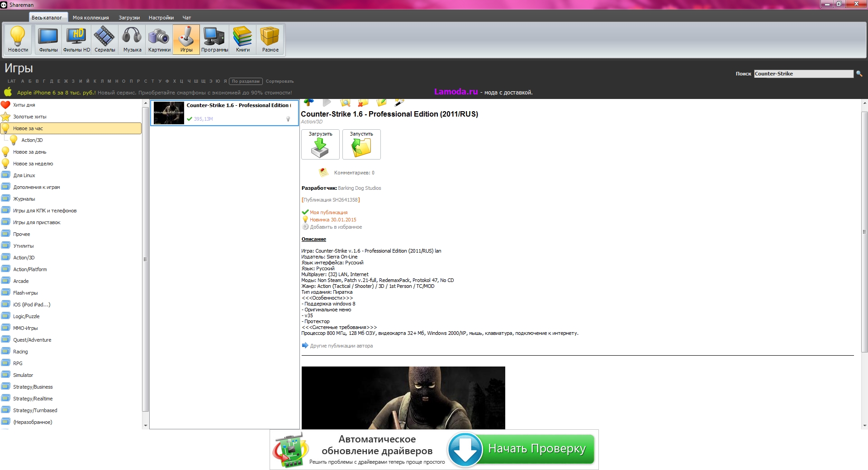Screen dimensions: 868x470
Task: Open the Музыка music category
Action: (x=132, y=40)
